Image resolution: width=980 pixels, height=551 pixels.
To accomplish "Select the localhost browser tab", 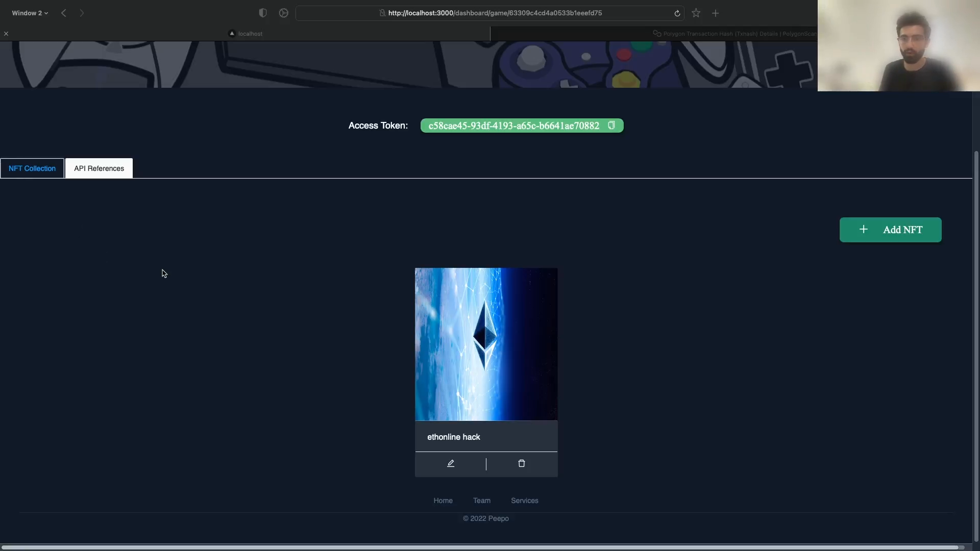I will [x=245, y=34].
